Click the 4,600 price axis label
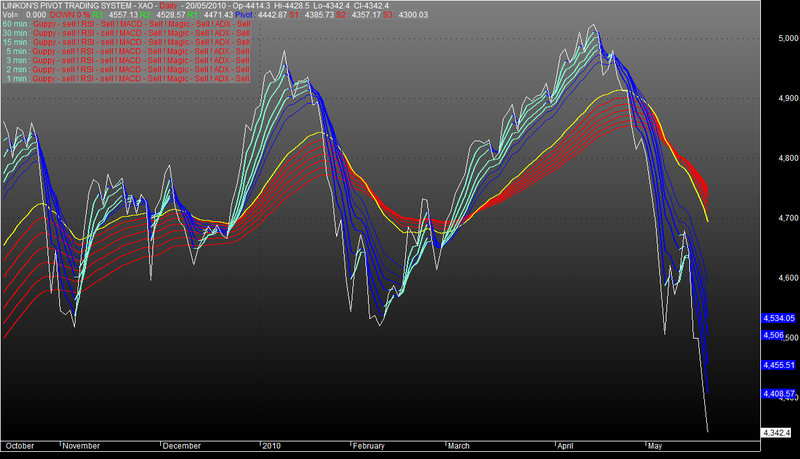Screen dimensions: 800x459 [x=788, y=278]
